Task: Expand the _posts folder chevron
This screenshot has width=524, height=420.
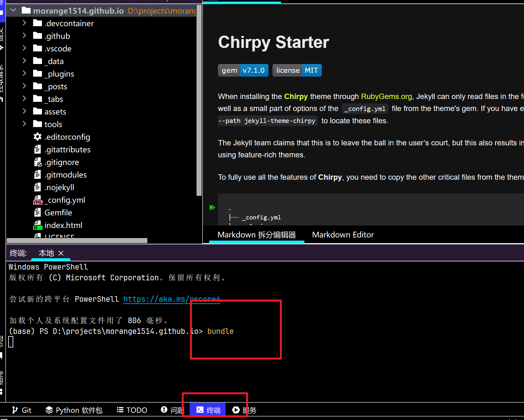Action: click(24, 86)
